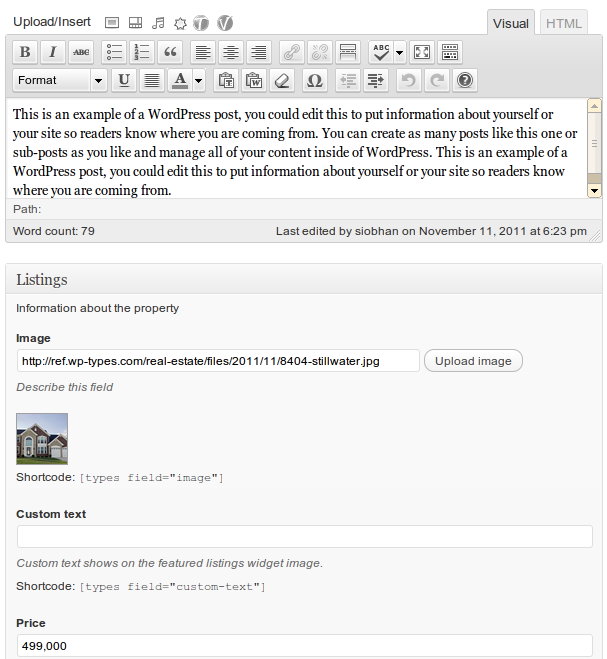Click the house image thumbnail
This screenshot has height=659, width=607.
point(42,439)
